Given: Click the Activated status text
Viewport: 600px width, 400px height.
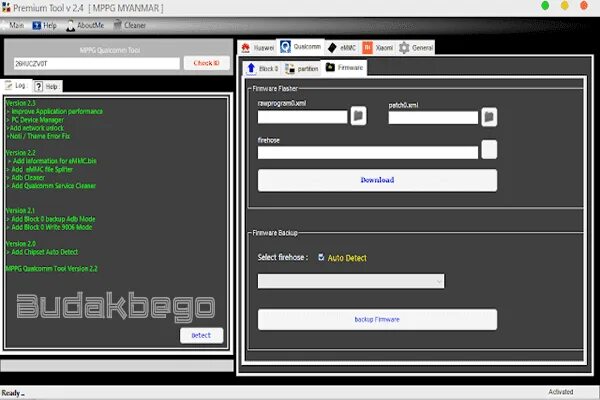Looking at the screenshot, I should 561,392.
